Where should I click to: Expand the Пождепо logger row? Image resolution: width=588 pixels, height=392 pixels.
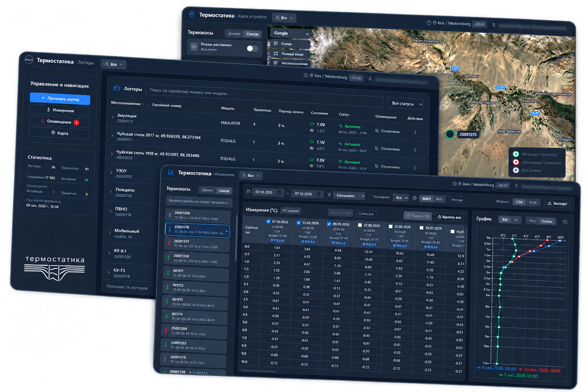[111, 192]
